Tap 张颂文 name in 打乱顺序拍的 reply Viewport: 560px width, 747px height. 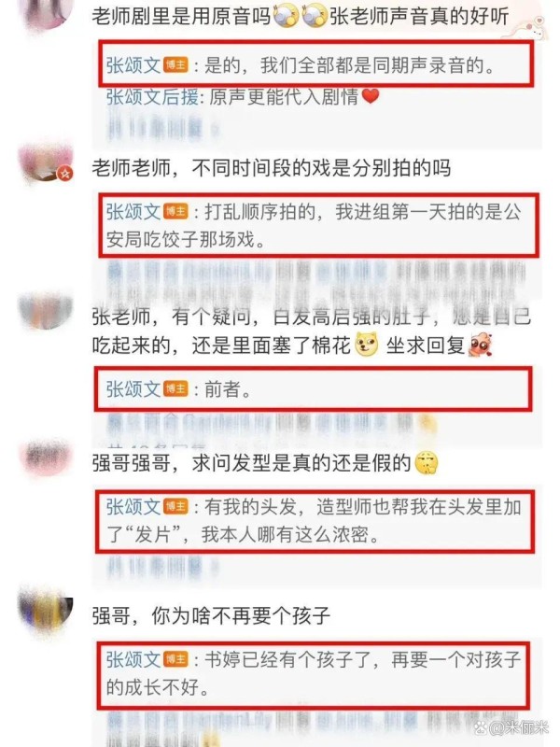tap(133, 212)
